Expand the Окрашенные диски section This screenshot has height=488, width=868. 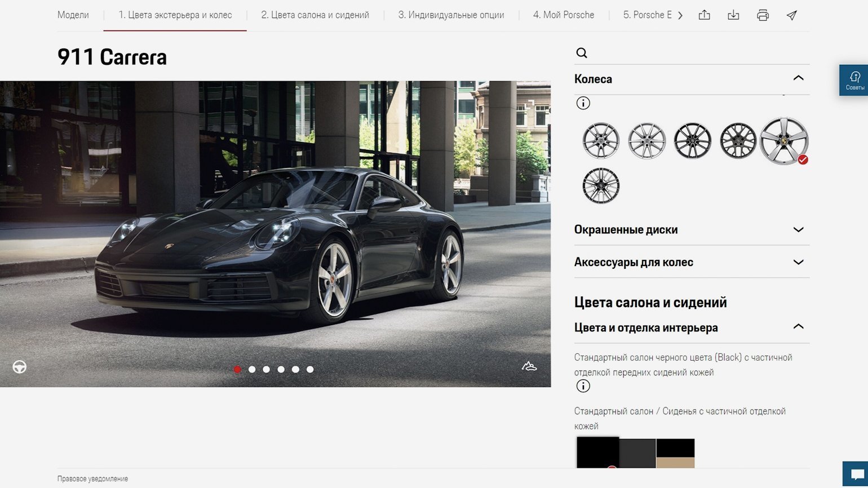[x=798, y=229]
